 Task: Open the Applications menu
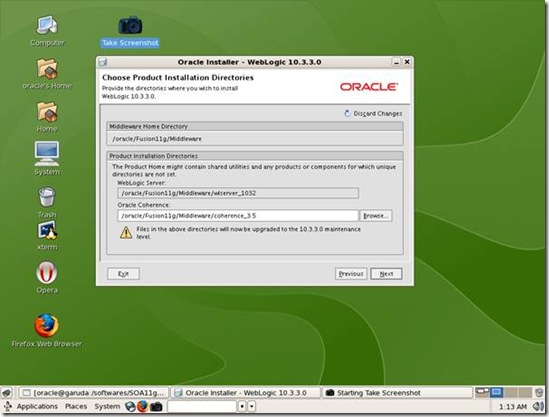coord(37,406)
